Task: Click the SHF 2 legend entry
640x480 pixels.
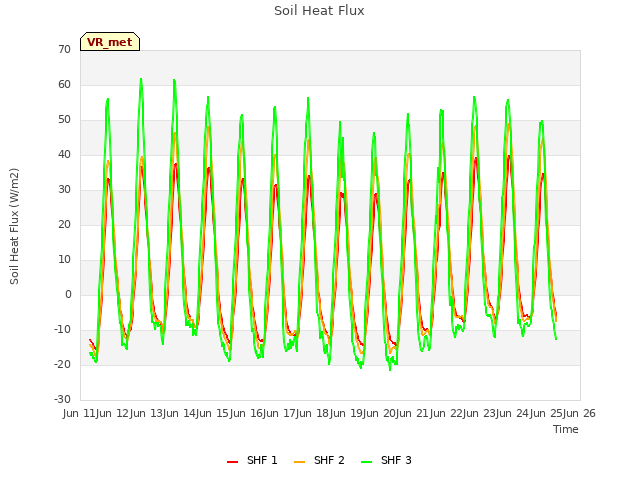Action: [319, 460]
